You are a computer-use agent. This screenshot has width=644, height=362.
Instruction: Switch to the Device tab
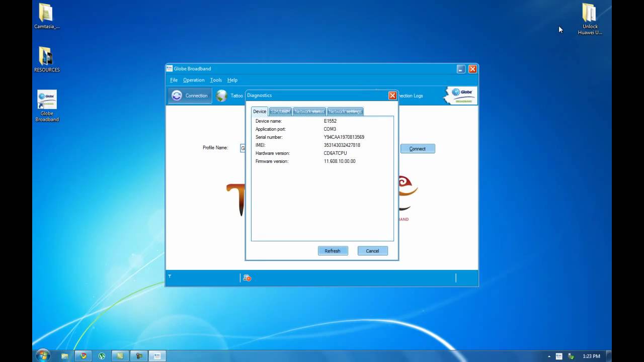pyautogui.click(x=260, y=111)
